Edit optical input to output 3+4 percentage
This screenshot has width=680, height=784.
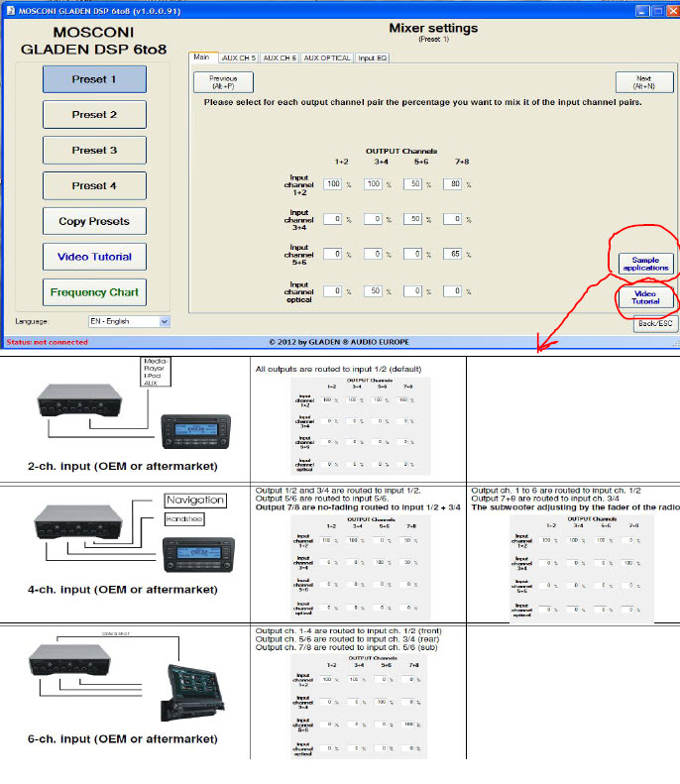point(373,291)
